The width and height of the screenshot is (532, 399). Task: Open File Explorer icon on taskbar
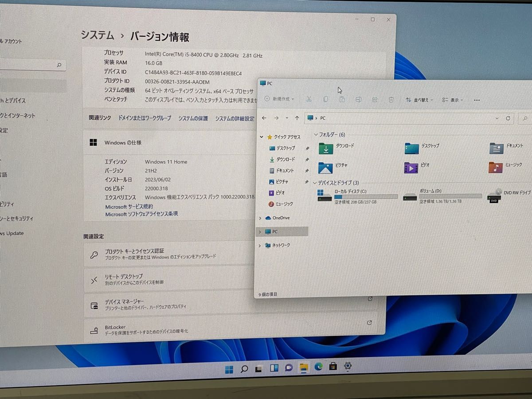(x=303, y=367)
